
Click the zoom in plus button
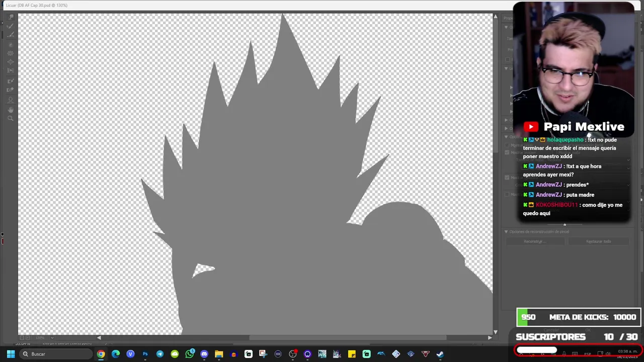coord(28,337)
